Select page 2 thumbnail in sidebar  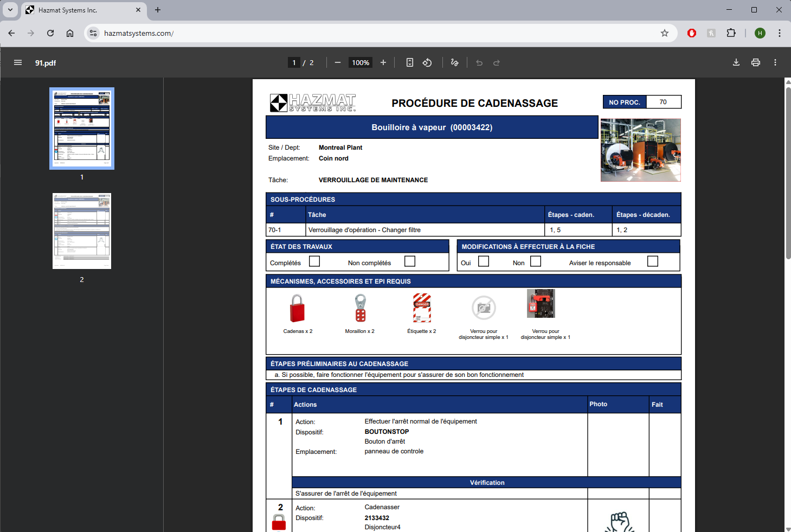click(x=82, y=231)
